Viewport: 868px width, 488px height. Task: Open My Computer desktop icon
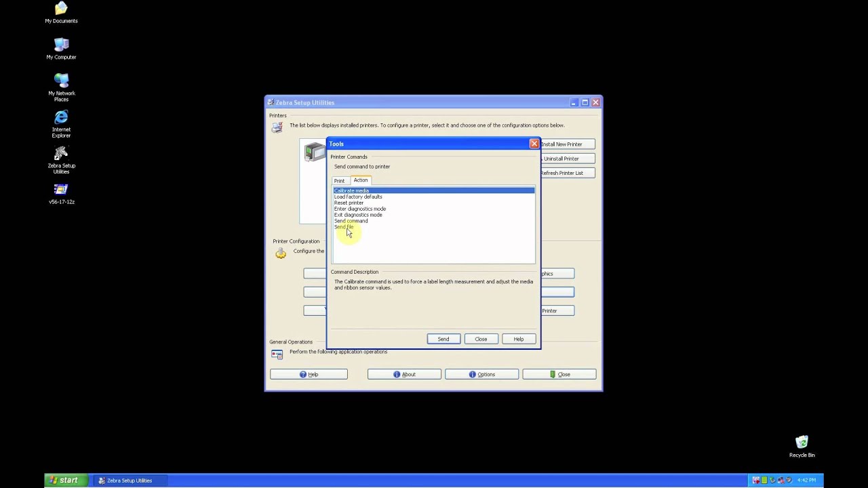61,49
